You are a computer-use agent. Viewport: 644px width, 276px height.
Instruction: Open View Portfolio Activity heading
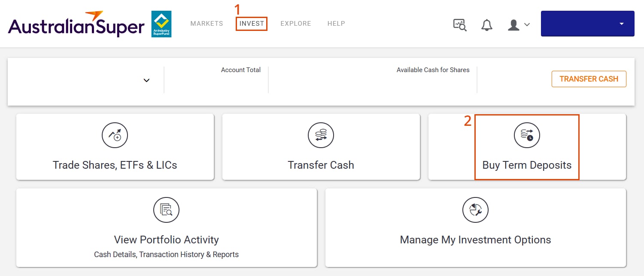click(166, 240)
